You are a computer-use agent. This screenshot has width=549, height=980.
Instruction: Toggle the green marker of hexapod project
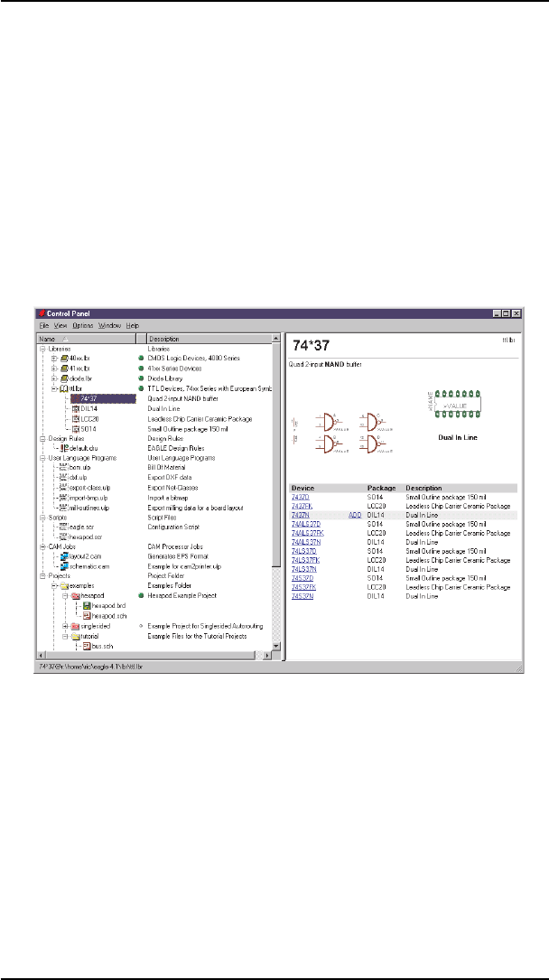(141, 596)
